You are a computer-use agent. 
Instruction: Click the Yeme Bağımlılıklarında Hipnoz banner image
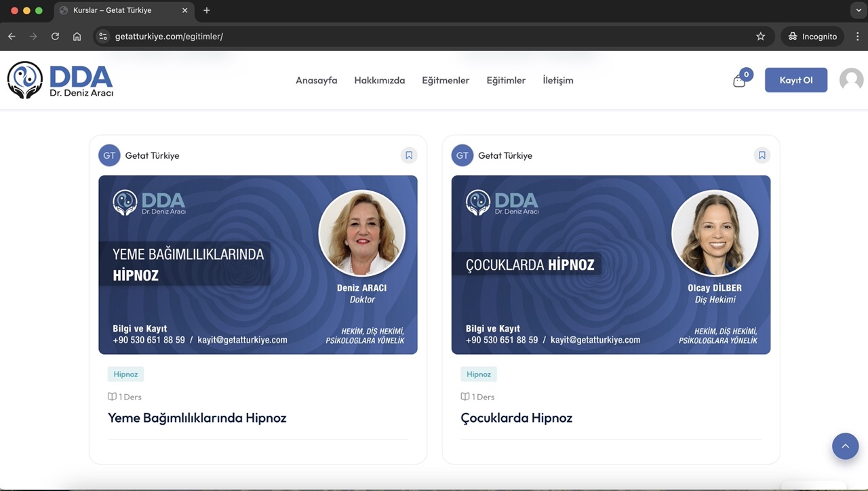click(x=258, y=264)
